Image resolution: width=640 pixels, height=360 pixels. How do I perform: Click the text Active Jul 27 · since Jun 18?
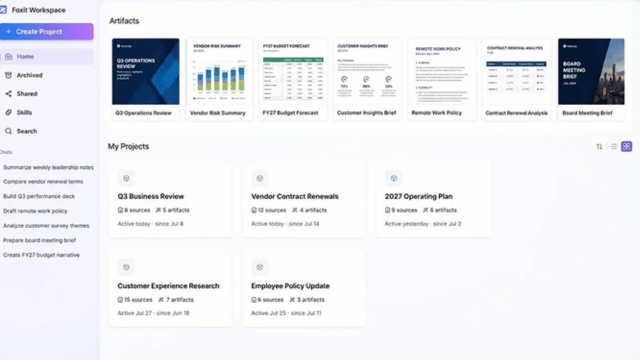(x=153, y=313)
